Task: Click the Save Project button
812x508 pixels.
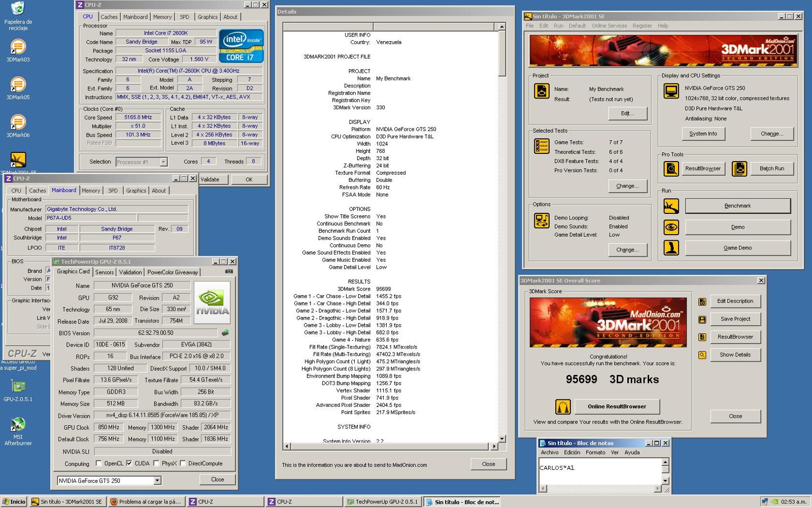Action: [x=735, y=319]
